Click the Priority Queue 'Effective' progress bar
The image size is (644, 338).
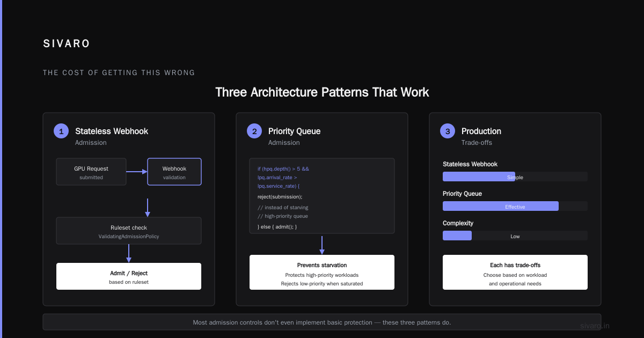click(x=515, y=206)
